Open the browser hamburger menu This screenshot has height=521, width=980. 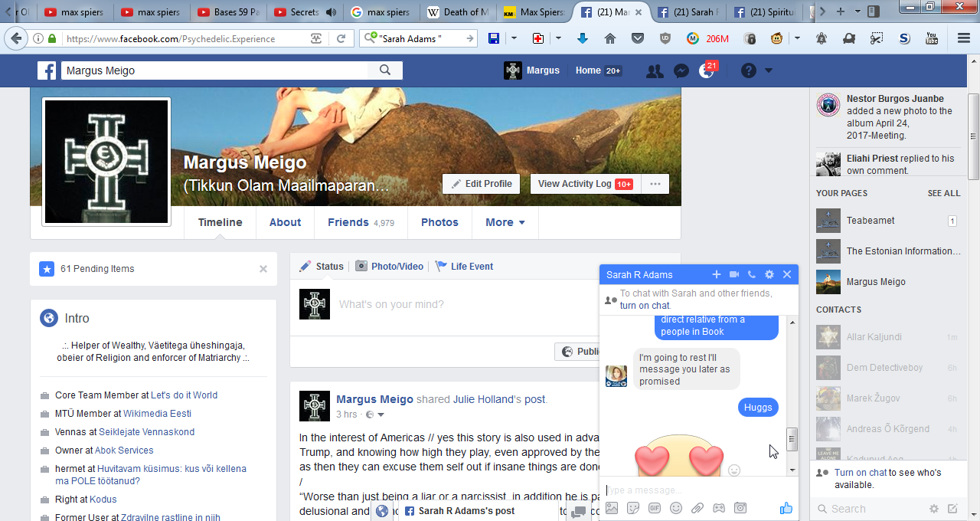click(964, 38)
